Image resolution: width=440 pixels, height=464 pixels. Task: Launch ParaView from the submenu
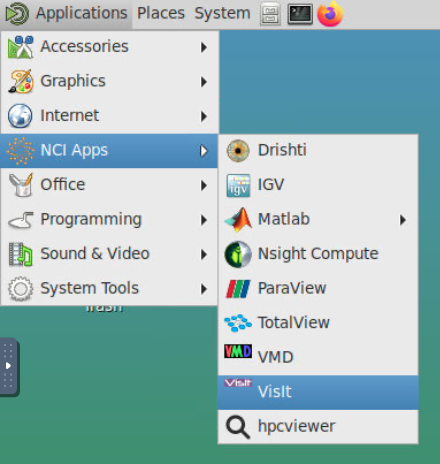click(x=318, y=289)
